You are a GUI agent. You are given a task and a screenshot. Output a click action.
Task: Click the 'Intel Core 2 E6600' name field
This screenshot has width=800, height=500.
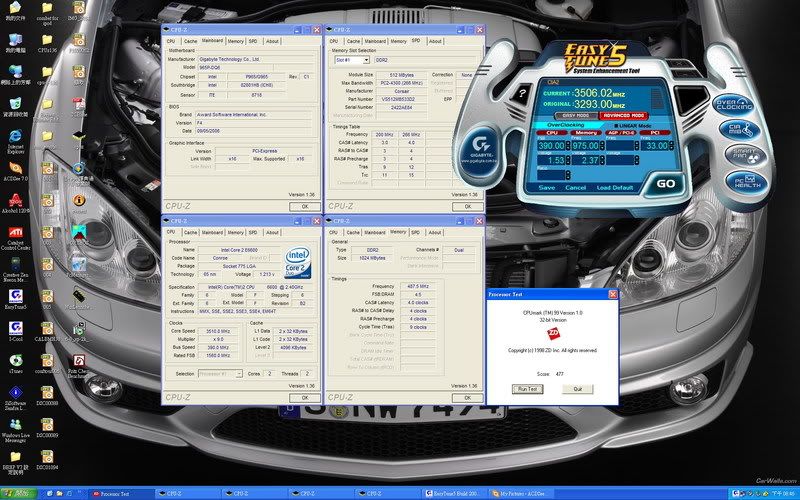pos(239,250)
